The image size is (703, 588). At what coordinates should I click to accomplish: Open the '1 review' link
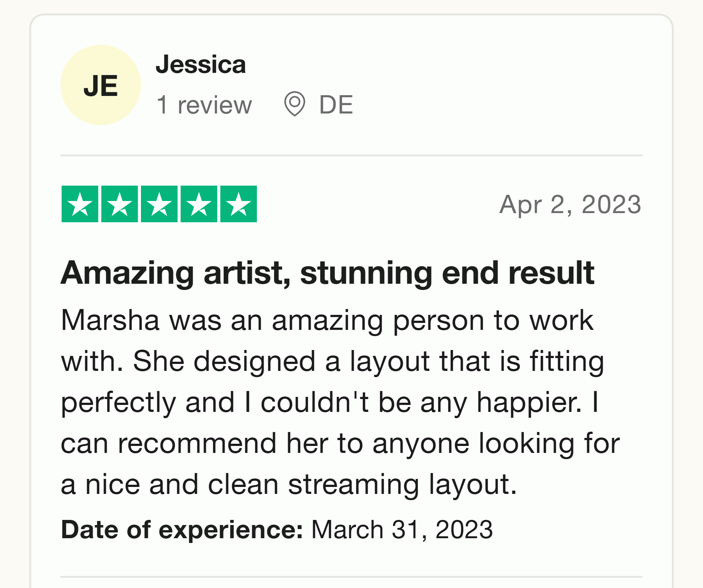[x=204, y=105]
